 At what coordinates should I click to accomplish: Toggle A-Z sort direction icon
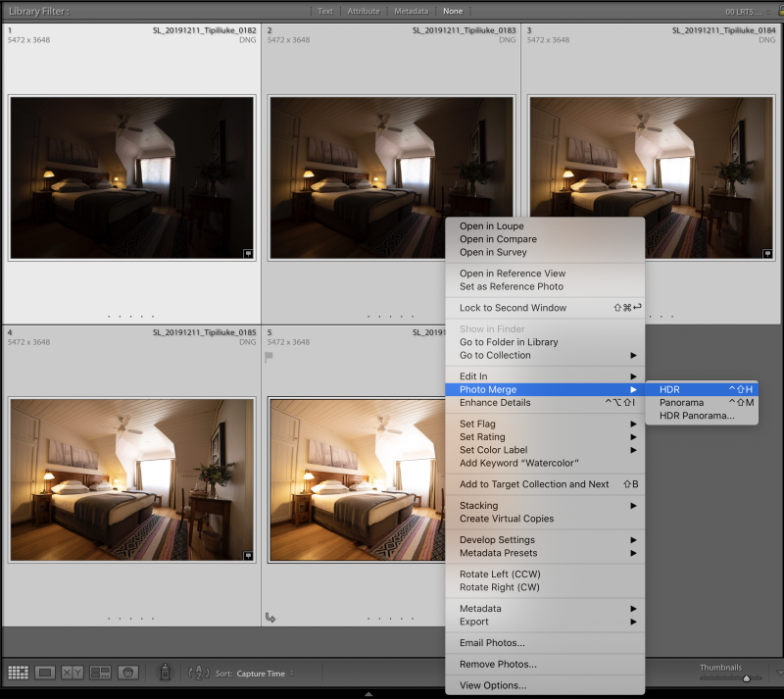coord(198,673)
